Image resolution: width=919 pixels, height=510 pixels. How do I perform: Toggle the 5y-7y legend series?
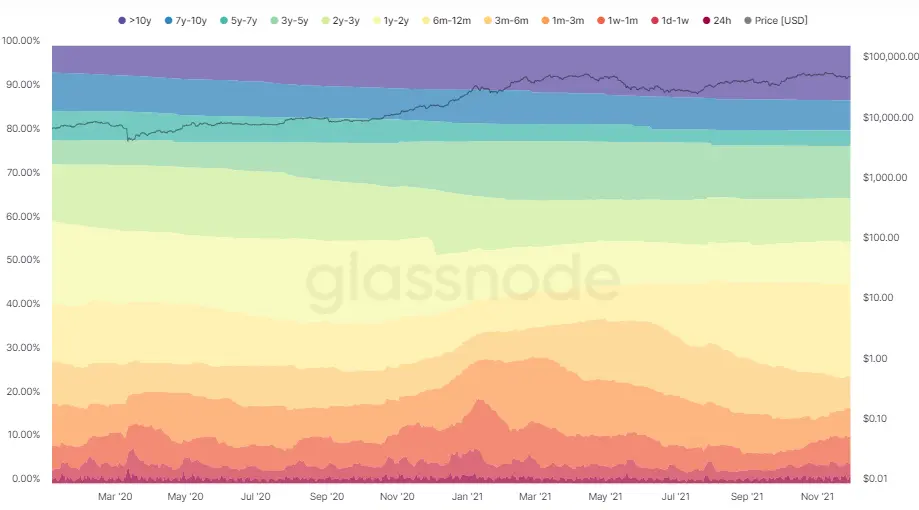point(239,21)
